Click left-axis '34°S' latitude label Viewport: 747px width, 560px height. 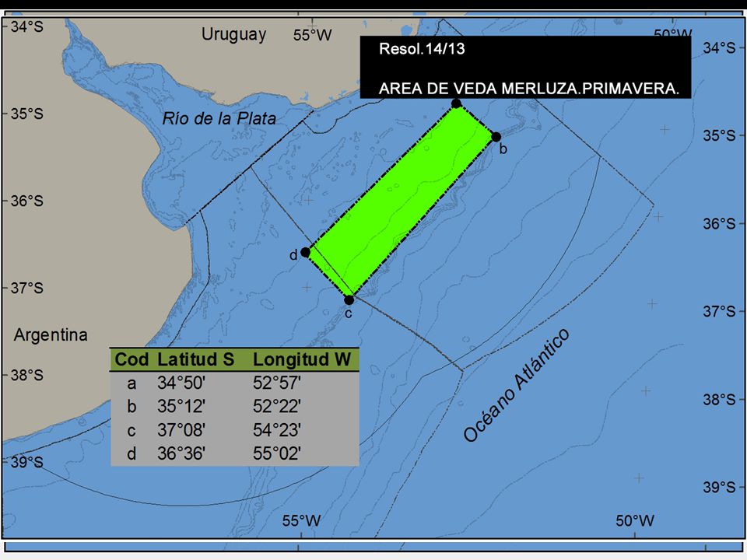[27, 26]
